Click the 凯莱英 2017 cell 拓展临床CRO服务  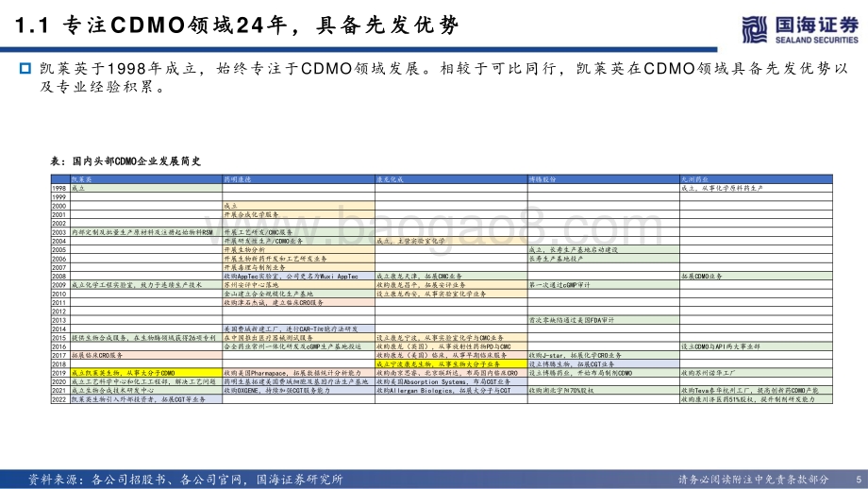pos(146,356)
